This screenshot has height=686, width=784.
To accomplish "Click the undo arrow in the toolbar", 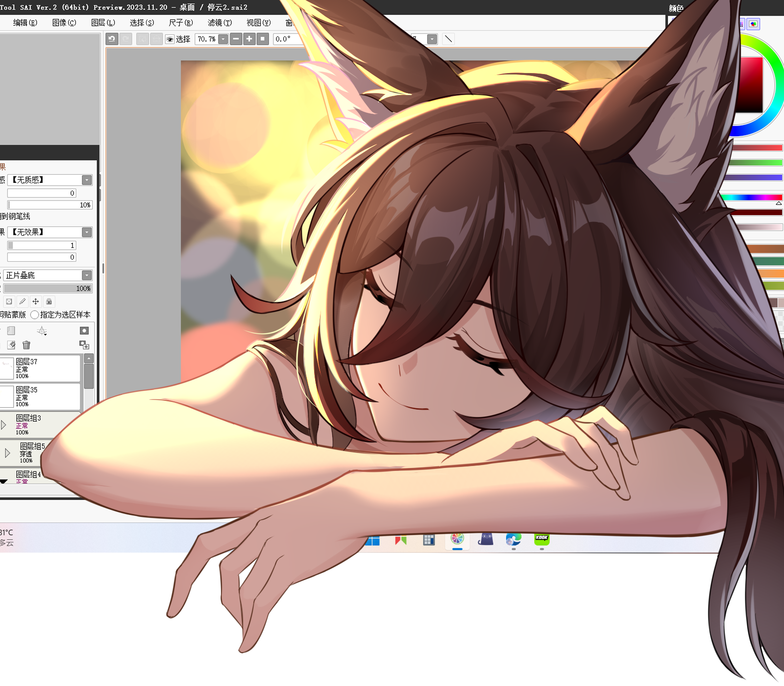I will click(x=112, y=39).
